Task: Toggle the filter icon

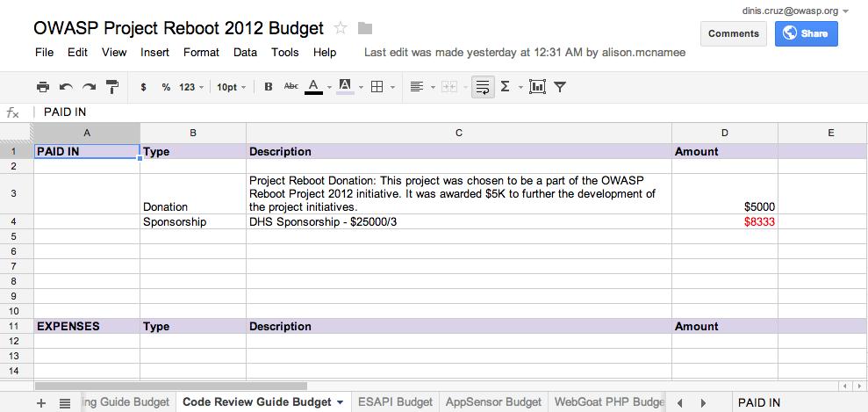Action: point(560,87)
